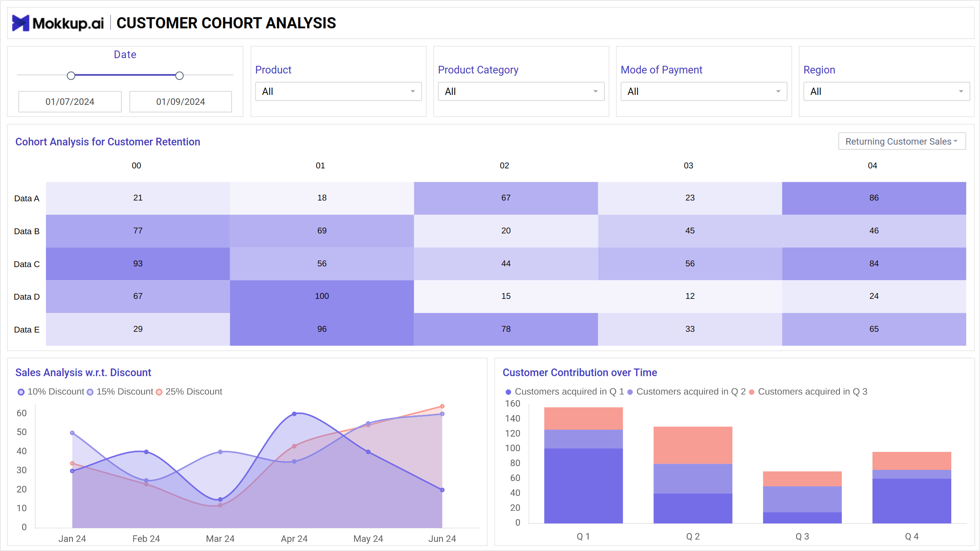Select Data D cell with value 12

coord(690,297)
